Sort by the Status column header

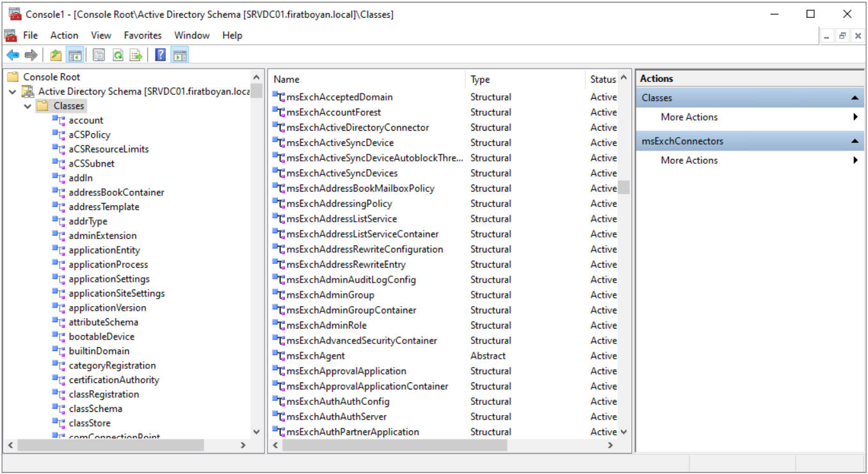click(602, 79)
